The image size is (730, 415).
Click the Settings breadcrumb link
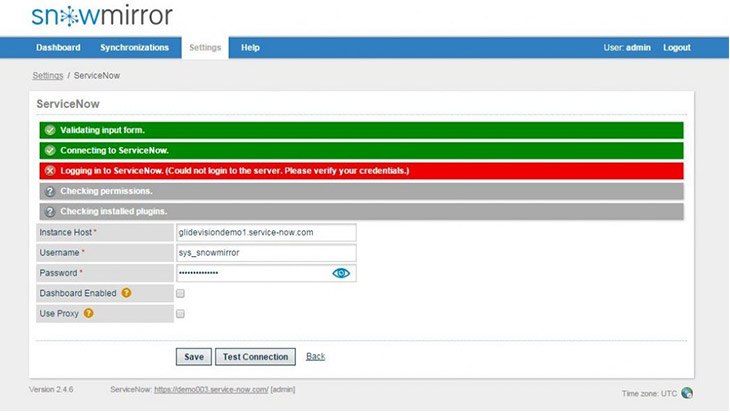(47, 76)
